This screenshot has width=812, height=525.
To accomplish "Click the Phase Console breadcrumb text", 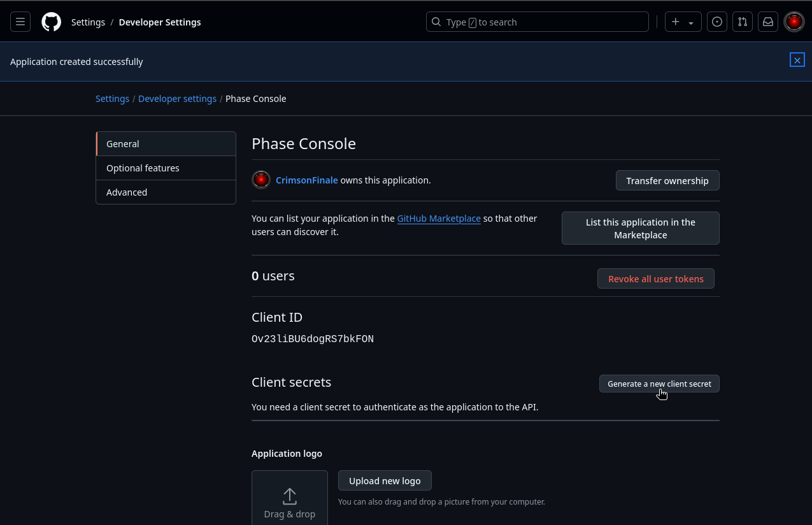I will 256,99.
